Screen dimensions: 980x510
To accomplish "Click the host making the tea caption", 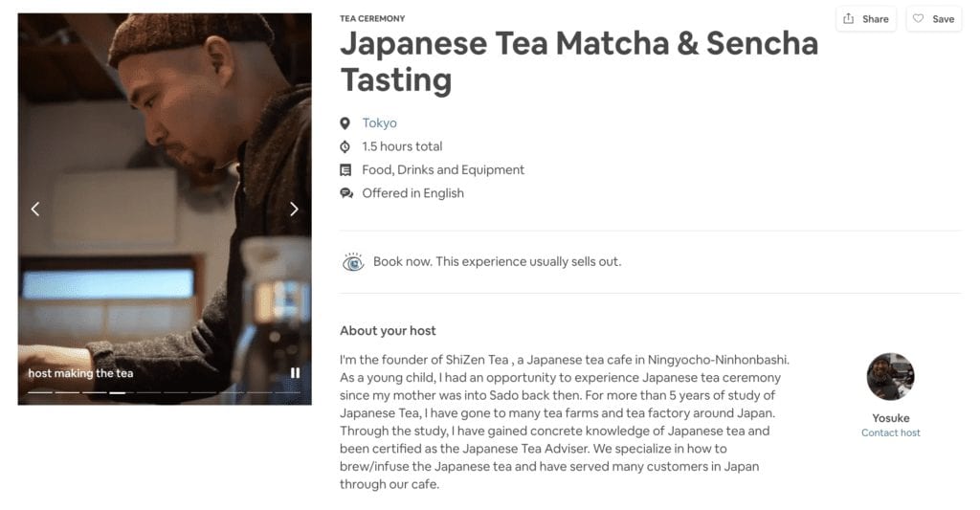I will pos(80,373).
